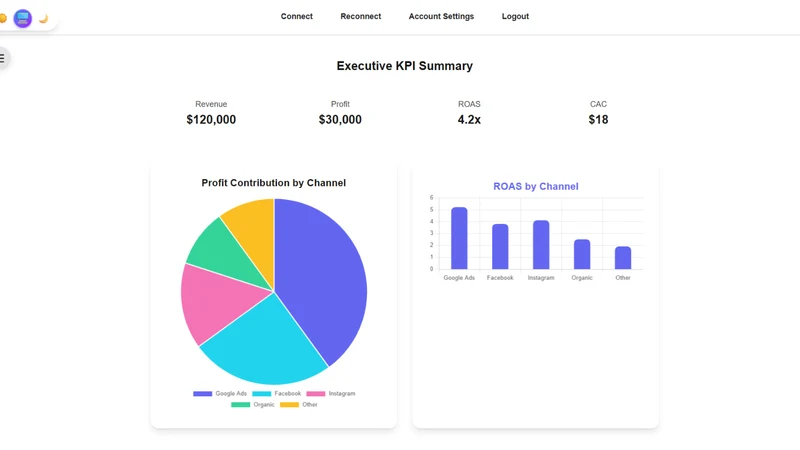Click the Instagram axis label in bar chart
The height and width of the screenshot is (450, 800).
coord(541,278)
